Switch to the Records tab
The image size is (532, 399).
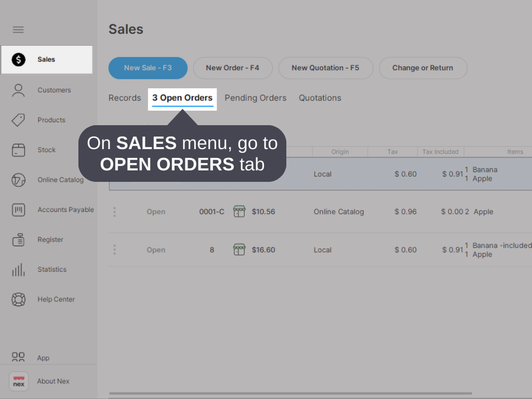(x=125, y=98)
